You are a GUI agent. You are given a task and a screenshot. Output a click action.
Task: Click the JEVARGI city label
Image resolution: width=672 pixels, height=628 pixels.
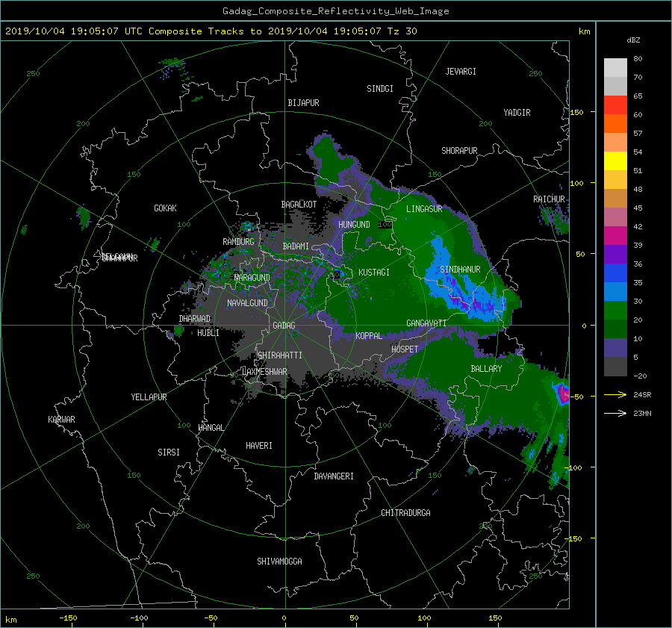tap(461, 72)
